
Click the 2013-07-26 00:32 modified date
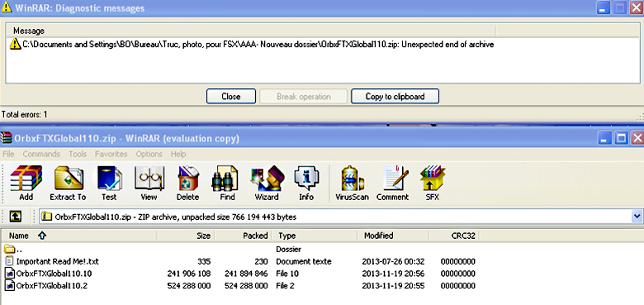pyautogui.click(x=393, y=261)
